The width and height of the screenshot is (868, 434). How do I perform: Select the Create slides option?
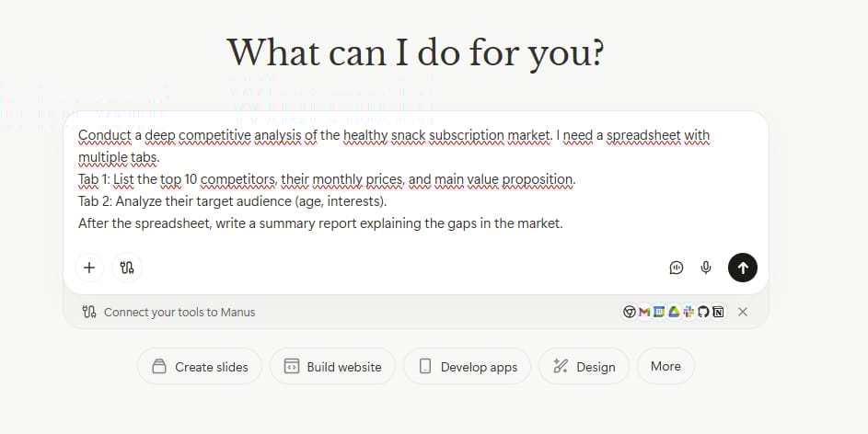pyautogui.click(x=200, y=366)
